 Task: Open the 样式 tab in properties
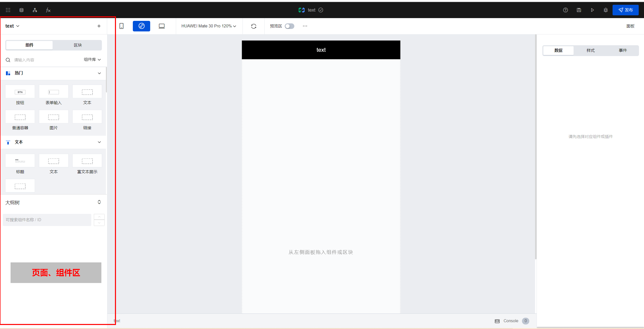(x=590, y=51)
